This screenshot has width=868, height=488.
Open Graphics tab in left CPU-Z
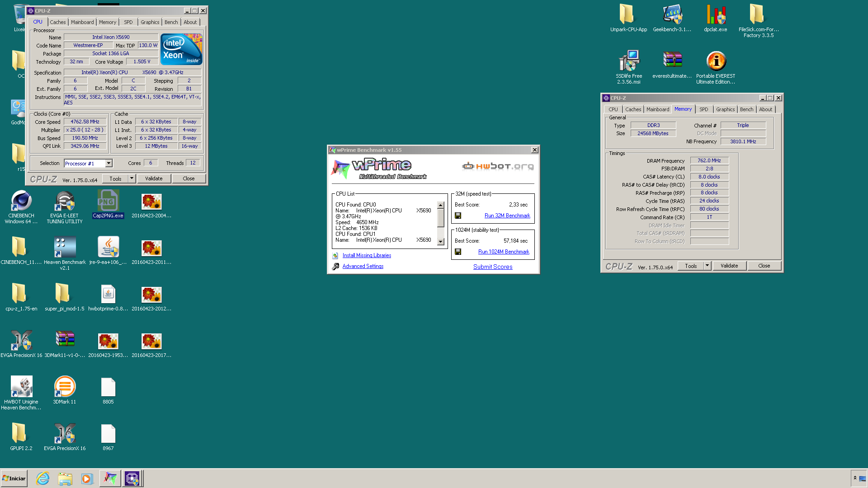[x=150, y=22]
